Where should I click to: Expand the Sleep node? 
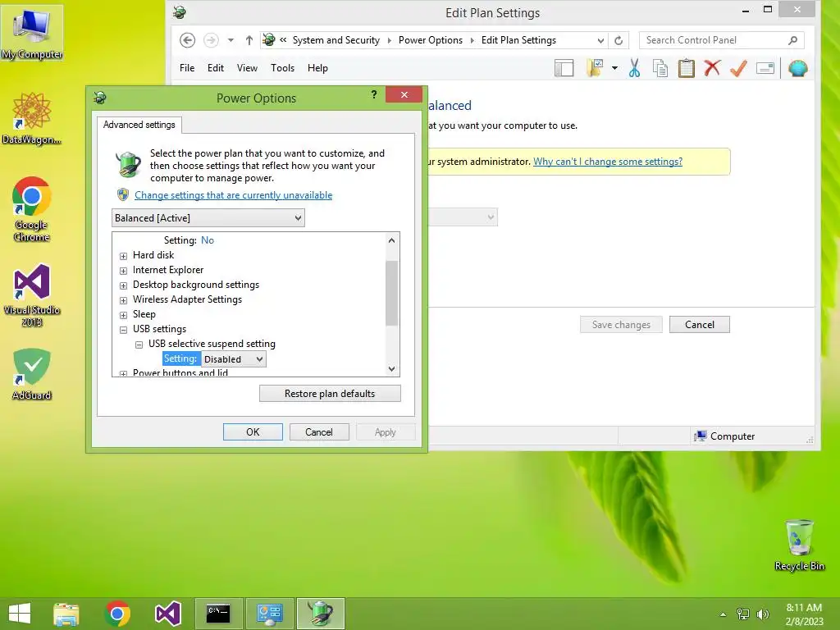(x=123, y=315)
